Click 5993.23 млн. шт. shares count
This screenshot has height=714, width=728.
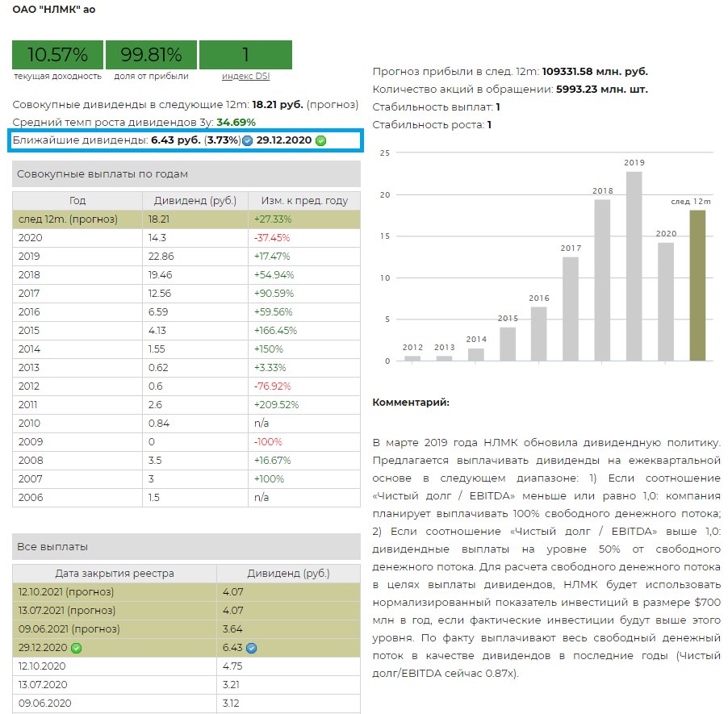coord(602,90)
